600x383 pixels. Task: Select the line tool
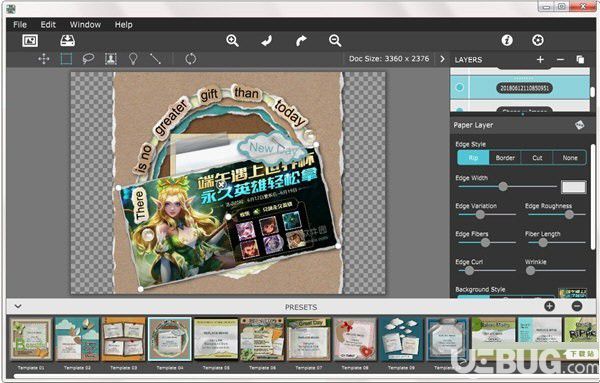pyautogui.click(x=155, y=59)
